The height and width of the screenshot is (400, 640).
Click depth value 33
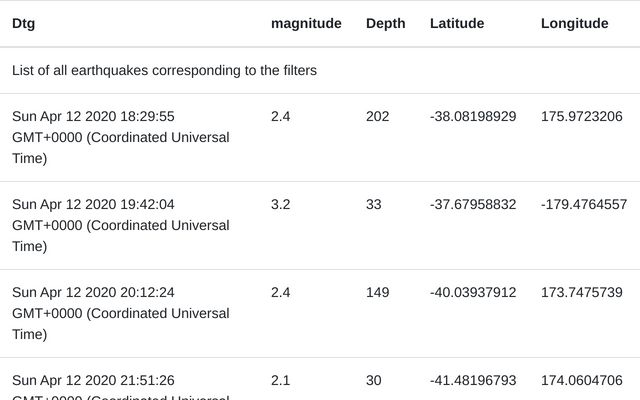pos(373,204)
